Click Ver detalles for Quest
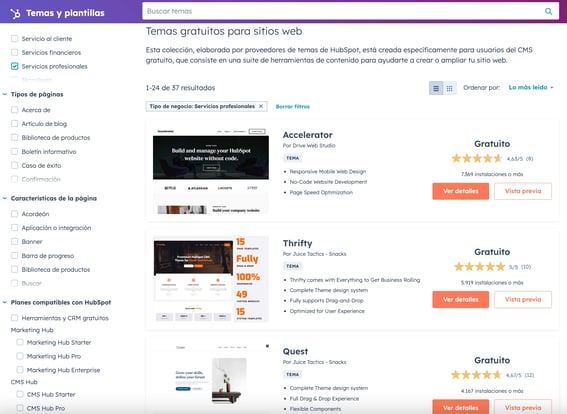 [460, 407]
